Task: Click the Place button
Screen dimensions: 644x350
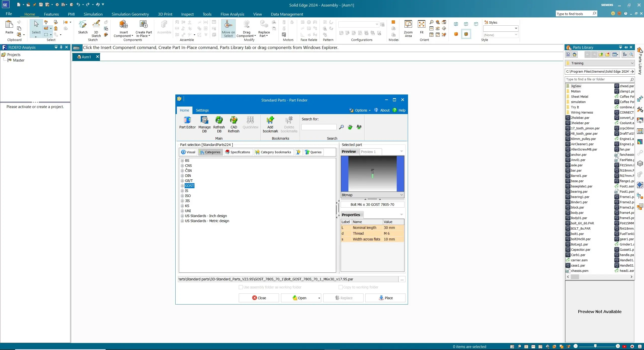Action: pos(385,298)
